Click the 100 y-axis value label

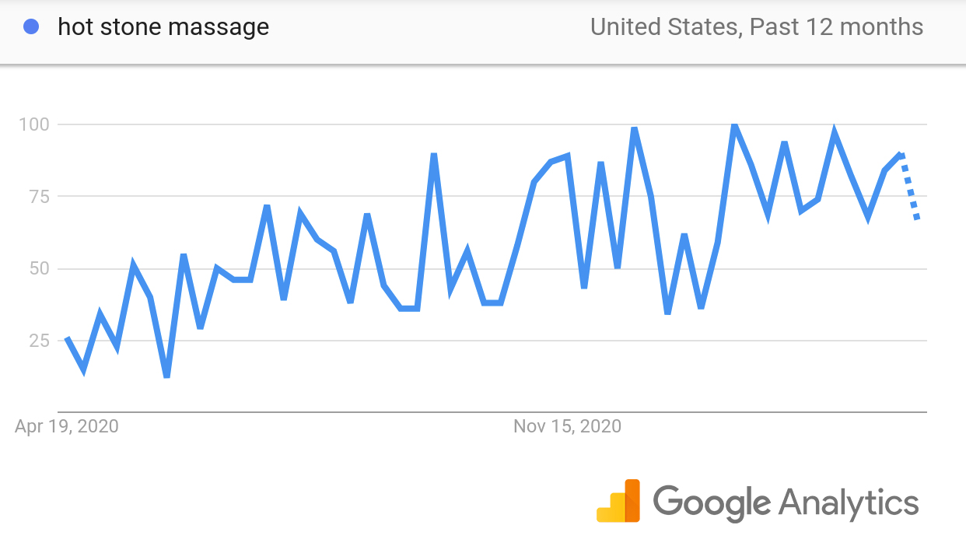pos(34,124)
